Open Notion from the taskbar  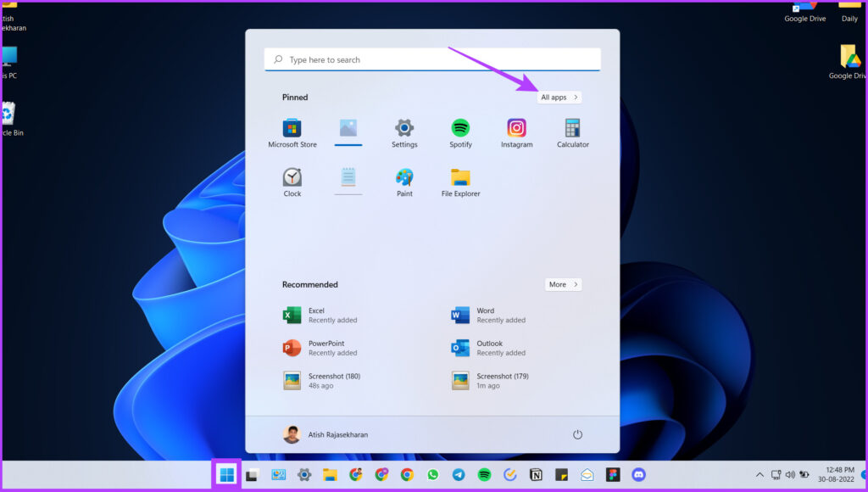(534, 475)
